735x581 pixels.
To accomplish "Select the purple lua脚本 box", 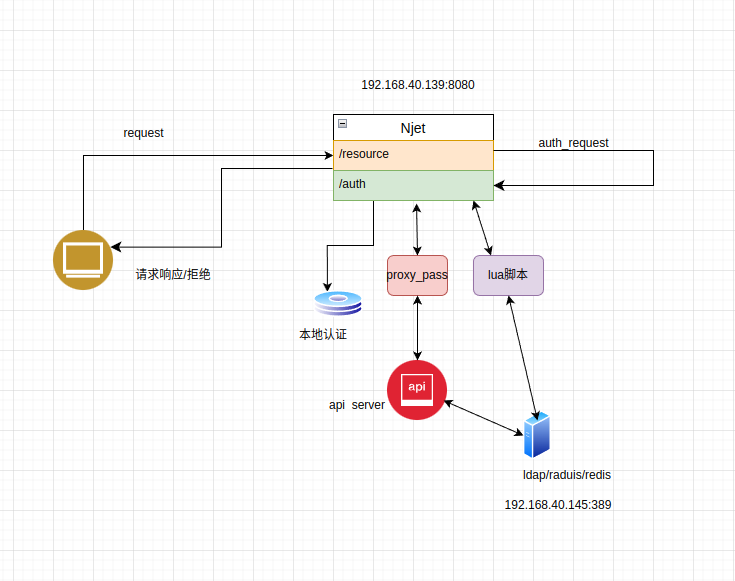I will (508, 275).
